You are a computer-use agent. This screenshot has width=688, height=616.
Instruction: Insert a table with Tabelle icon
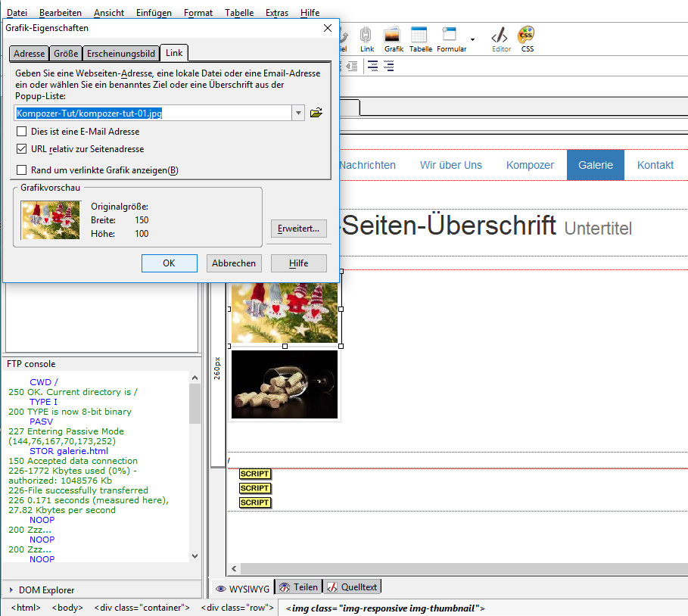point(420,36)
